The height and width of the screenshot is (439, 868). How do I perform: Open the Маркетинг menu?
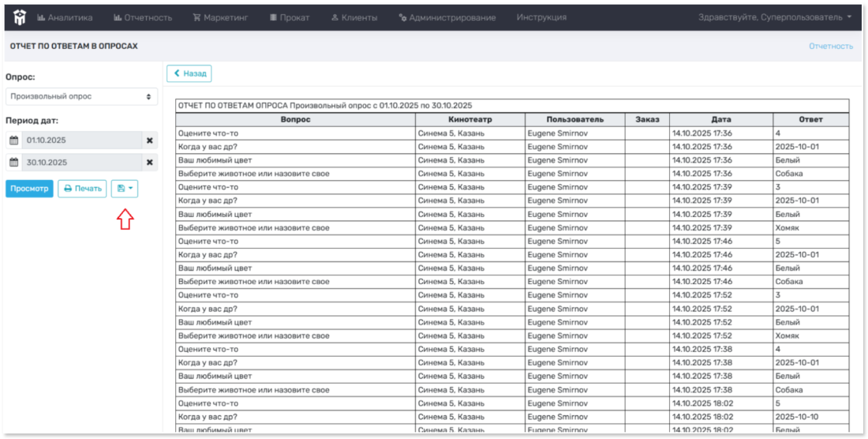pyautogui.click(x=220, y=17)
